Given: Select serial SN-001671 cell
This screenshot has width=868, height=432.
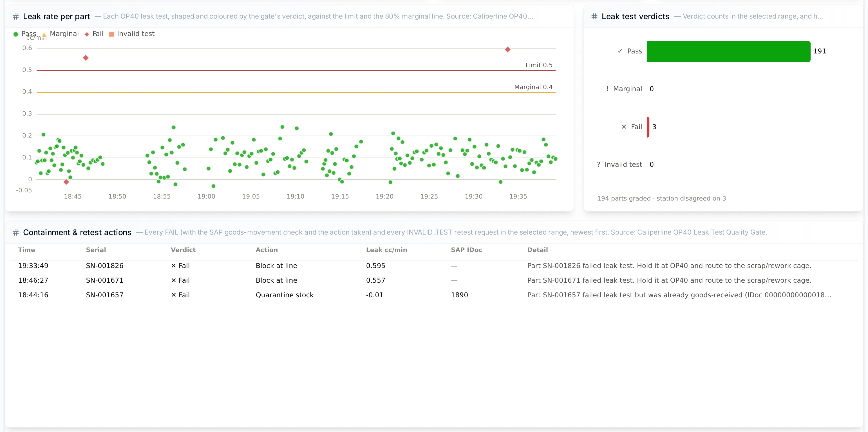Looking at the screenshot, I should (x=104, y=280).
